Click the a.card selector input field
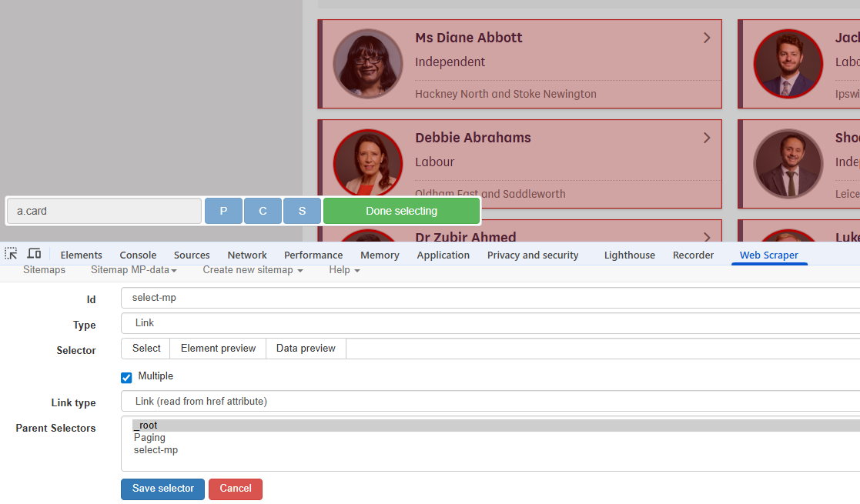This screenshot has width=860, height=504. tap(104, 210)
